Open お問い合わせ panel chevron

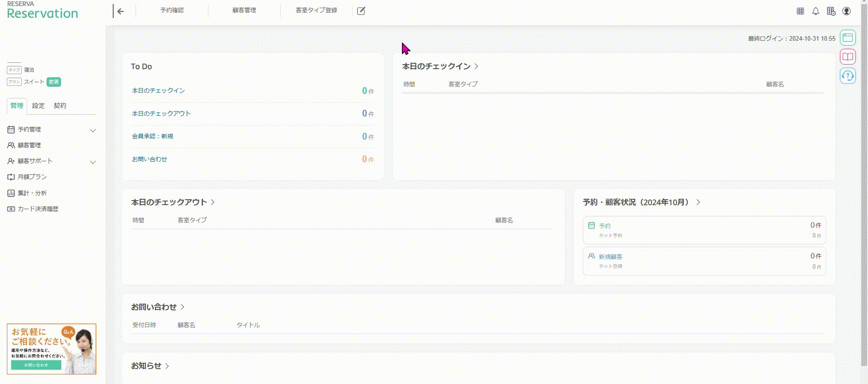coord(182,307)
